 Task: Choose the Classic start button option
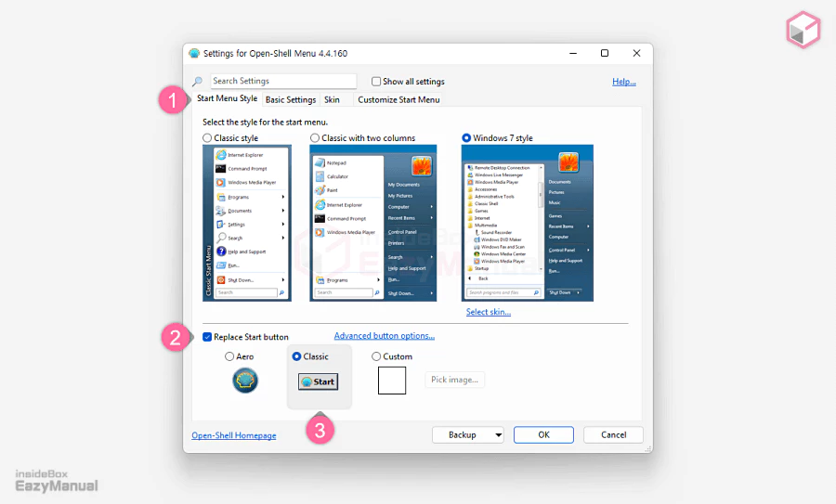coord(297,356)
